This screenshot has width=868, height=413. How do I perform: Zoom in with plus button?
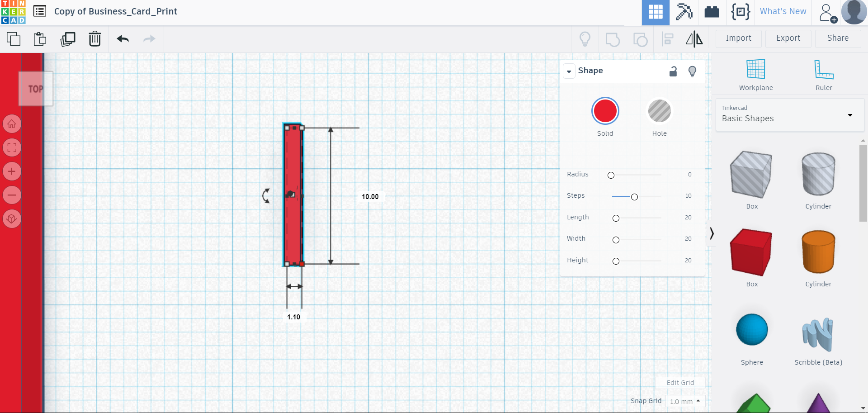[x=12, y=171]
